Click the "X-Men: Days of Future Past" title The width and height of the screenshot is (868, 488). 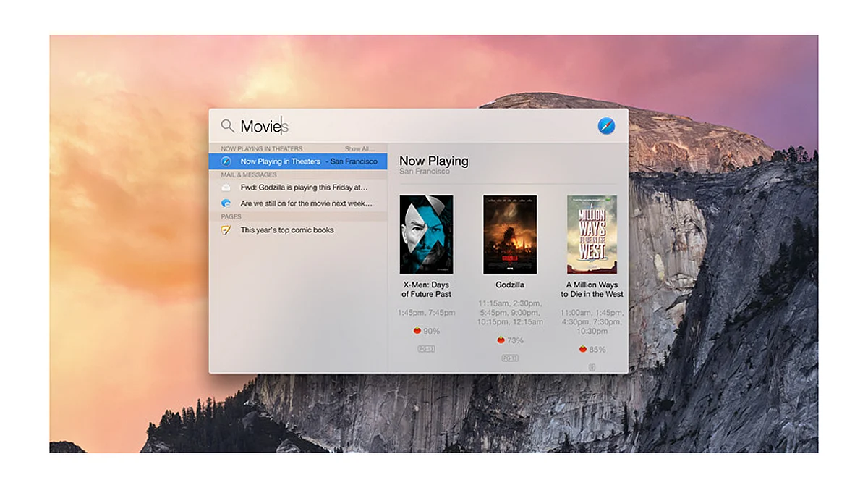(426, 290)
